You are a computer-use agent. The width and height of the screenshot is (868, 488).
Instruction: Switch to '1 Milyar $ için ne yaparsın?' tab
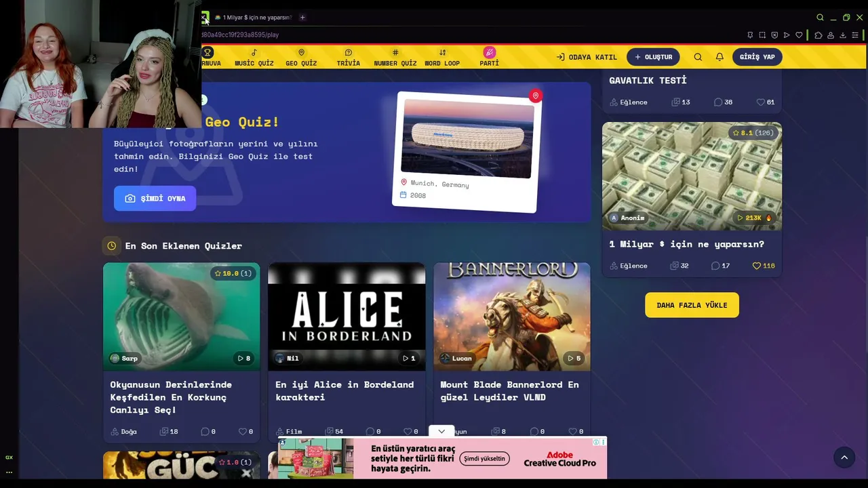252,18
